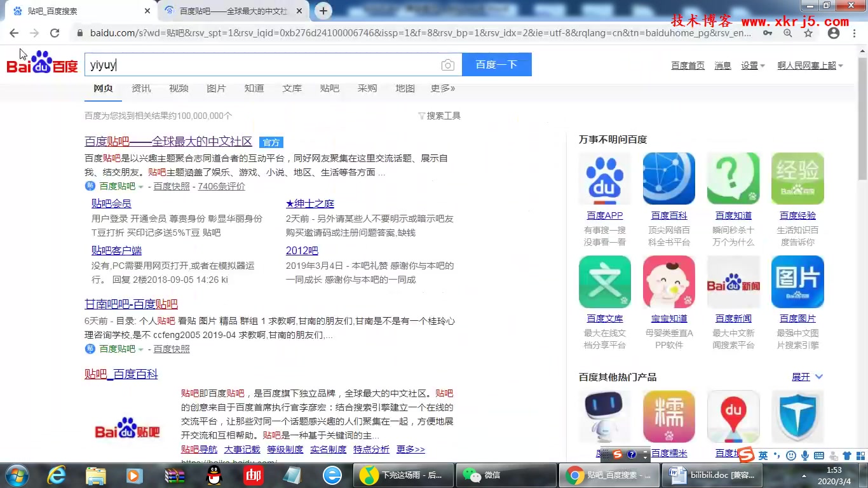
Task: Open Chrome's three-dot menu
Action: 854,33
